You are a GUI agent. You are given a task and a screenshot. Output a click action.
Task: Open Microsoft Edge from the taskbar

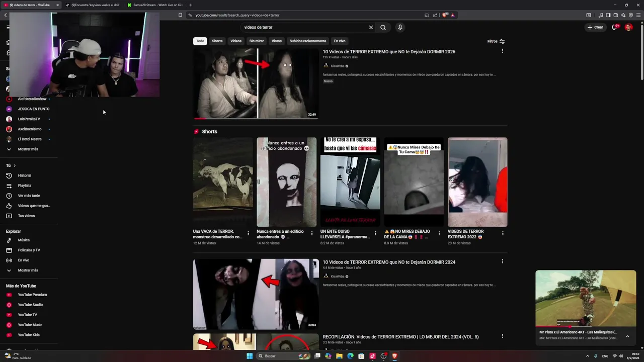tap(350, 356)
